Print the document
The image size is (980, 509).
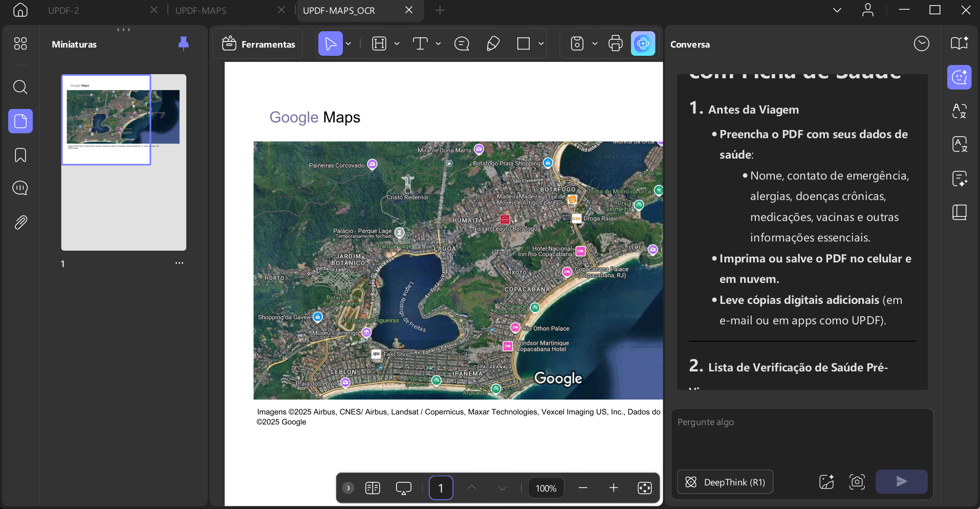pos(616,44)
